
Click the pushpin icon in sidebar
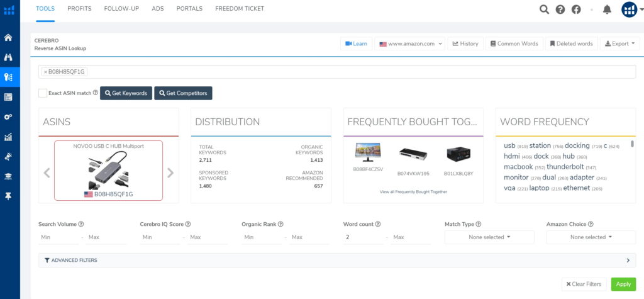pyautogui.click(x=8, y=196)
